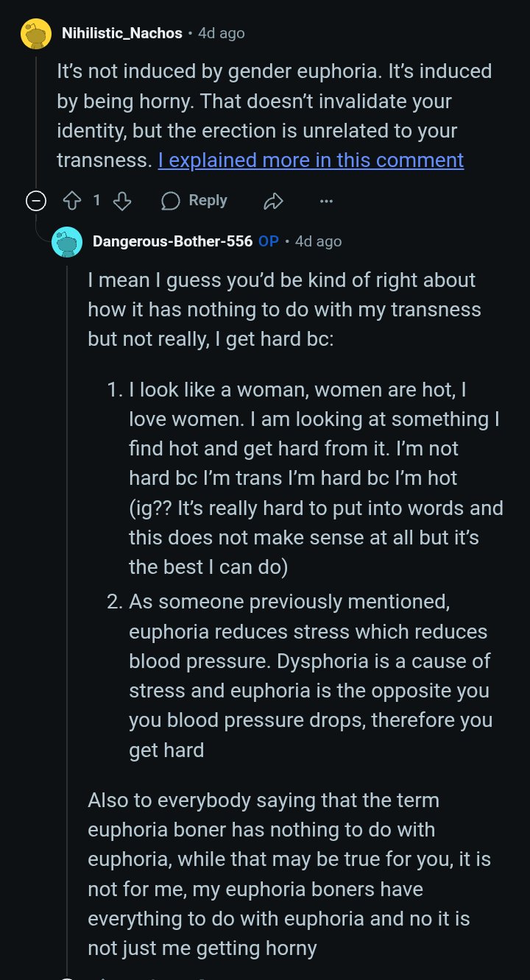Viewport: 530px width, 980px height.
Task: Collapse the comment thread with minus button
Action: pos(36,201)
